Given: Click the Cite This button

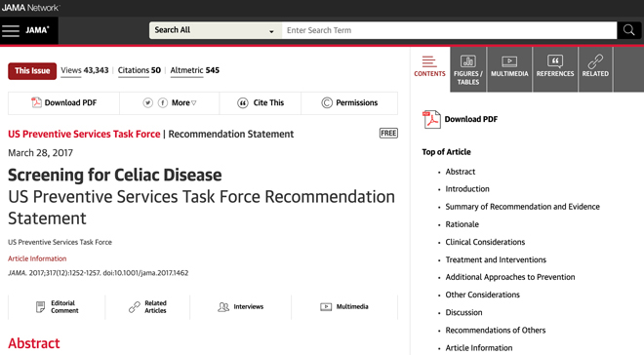Looking at the screenshot, I should click(261, 102).
